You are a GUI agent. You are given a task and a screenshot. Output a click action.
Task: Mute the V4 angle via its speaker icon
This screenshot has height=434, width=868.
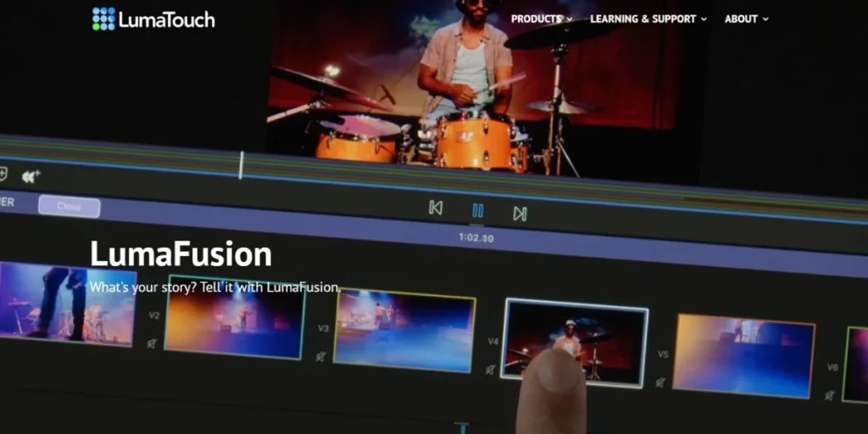click(491, 370)
